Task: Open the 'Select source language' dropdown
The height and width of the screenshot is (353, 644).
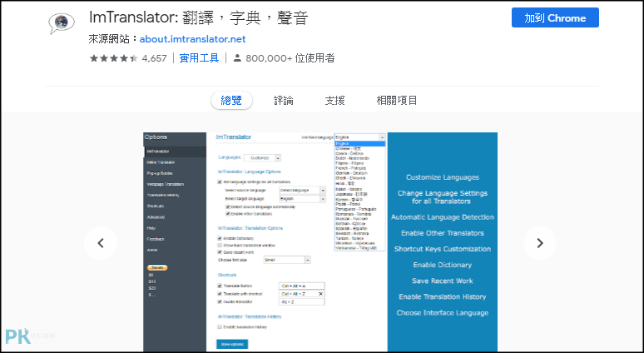Action: (302, 191)
